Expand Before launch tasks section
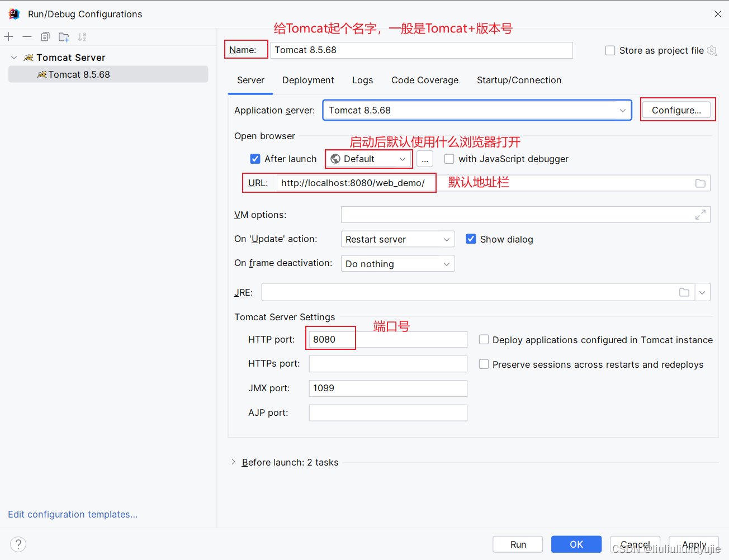Image resolution: width=729 pixels, height=560 pixels. [x=233, y=462]
